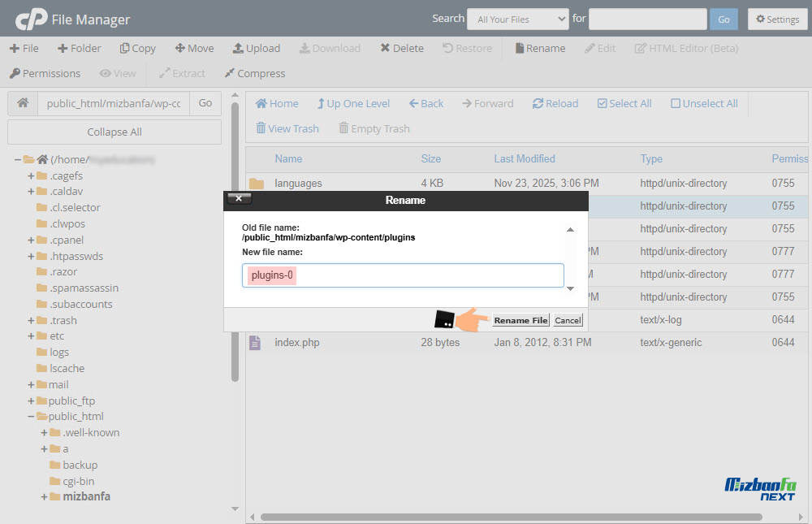The height and width of the screenshot is (524, 812).
Task: Sort by the Size column header
Action: (x=430, y=158)
